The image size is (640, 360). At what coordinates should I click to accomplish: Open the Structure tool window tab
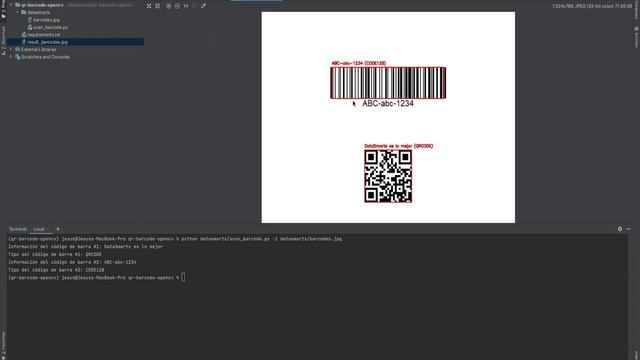[x=3, y=40]
